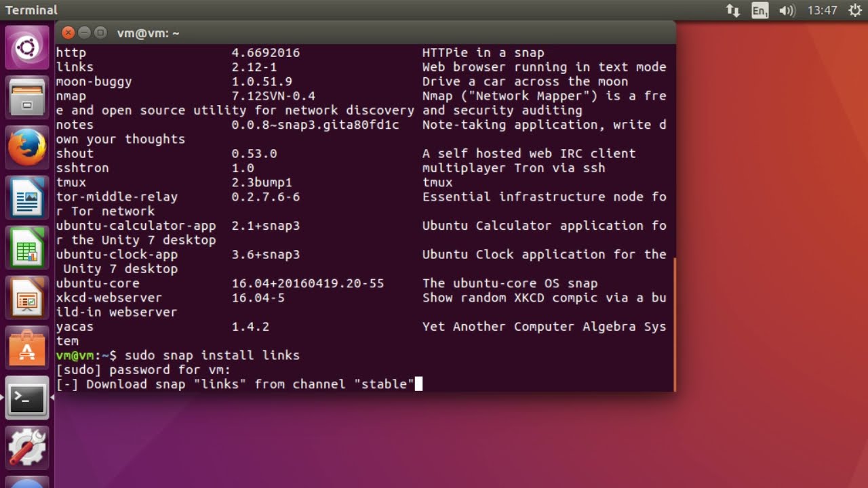Click the "vm@vm: ~" window title

coord(148,33)
